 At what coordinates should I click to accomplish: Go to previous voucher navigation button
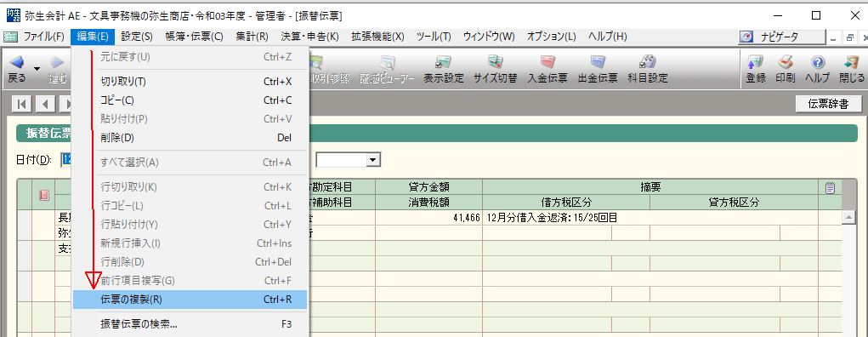pyautogui.click(x=45, y=104)
